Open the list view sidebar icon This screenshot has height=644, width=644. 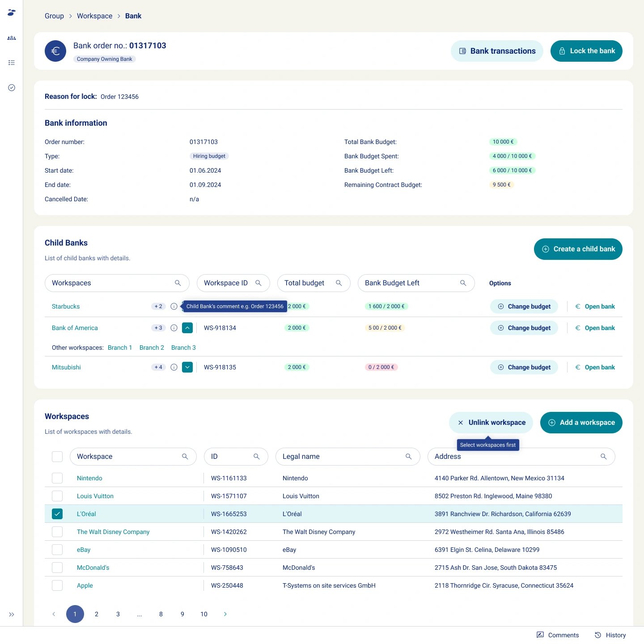tap(12, 63)
